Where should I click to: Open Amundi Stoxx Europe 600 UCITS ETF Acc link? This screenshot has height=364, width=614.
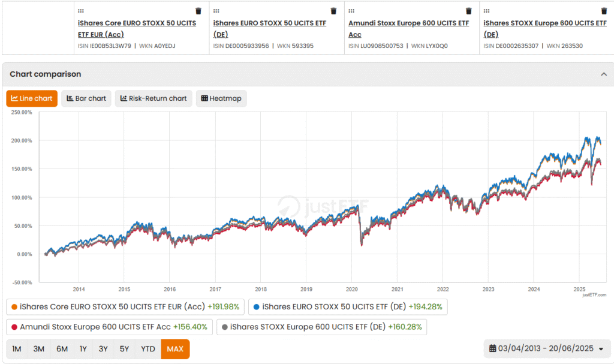click(409, 29)
